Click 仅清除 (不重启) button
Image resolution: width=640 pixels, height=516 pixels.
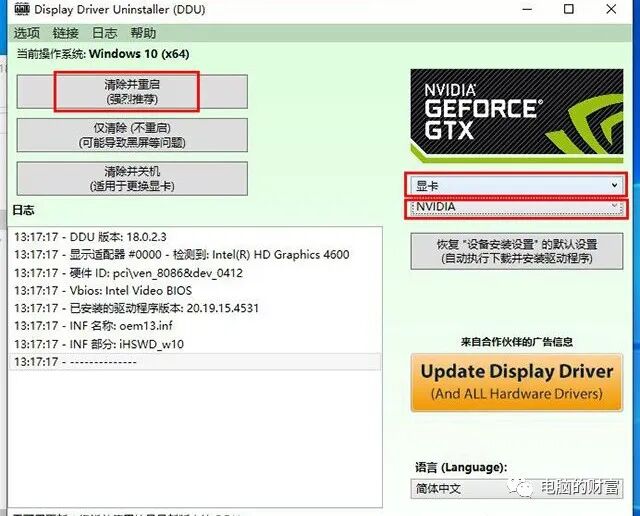click(x=132, y=135)
